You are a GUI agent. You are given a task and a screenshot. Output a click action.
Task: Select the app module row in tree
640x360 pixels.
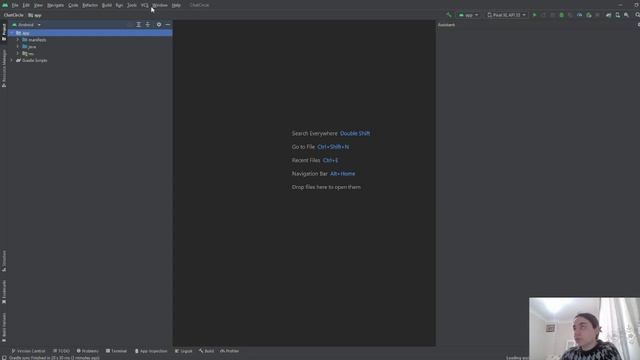[x=90, y=33]
